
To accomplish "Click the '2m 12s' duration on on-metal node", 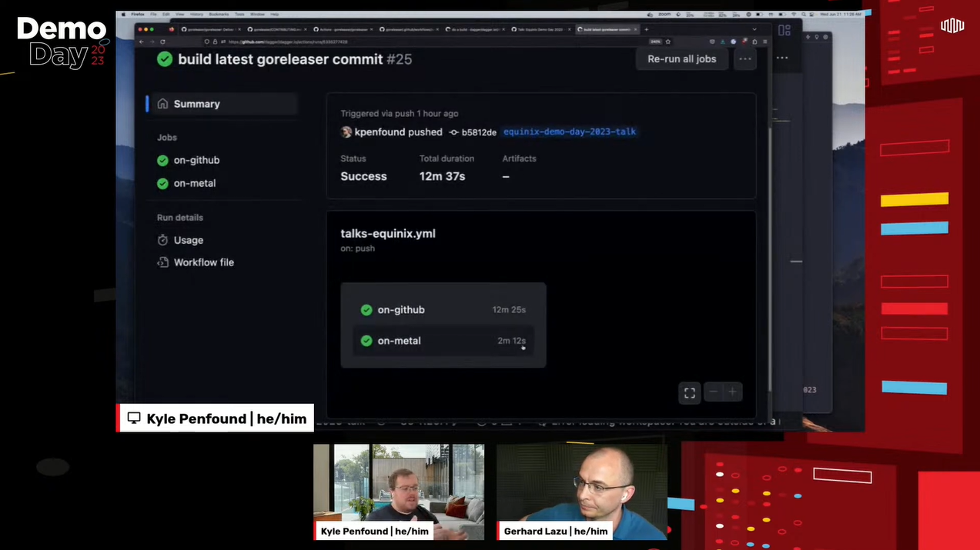I will pyautogui.click(x=511, y=341).
